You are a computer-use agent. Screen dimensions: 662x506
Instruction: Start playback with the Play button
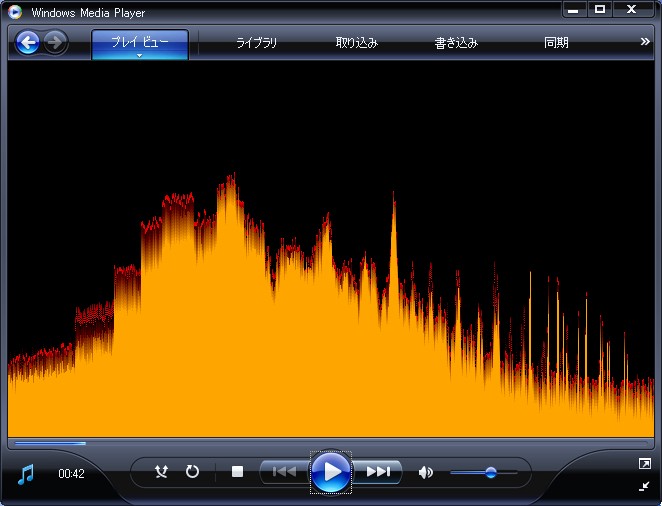click(x=331, y=472)
